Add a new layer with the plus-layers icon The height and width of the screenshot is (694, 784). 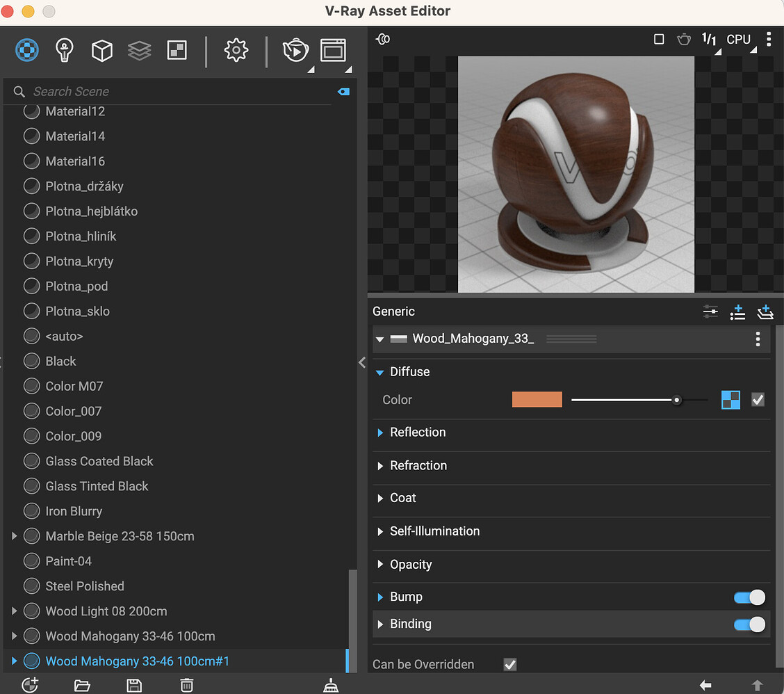click(765, 312)
